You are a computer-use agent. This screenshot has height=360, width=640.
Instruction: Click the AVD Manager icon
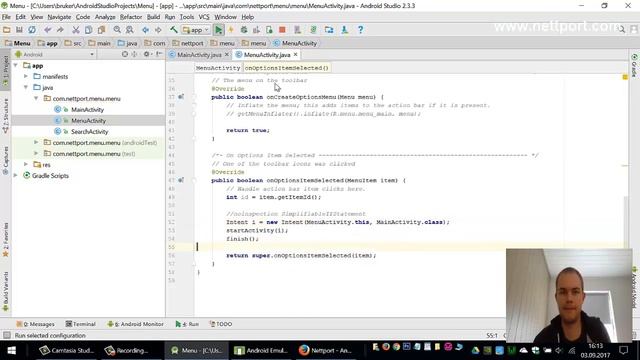click(298, 30)
